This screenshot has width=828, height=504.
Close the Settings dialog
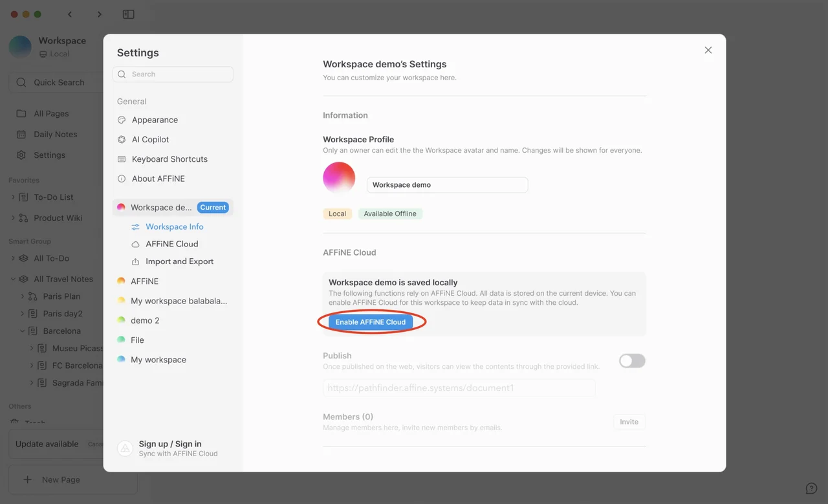coord(708,50)
